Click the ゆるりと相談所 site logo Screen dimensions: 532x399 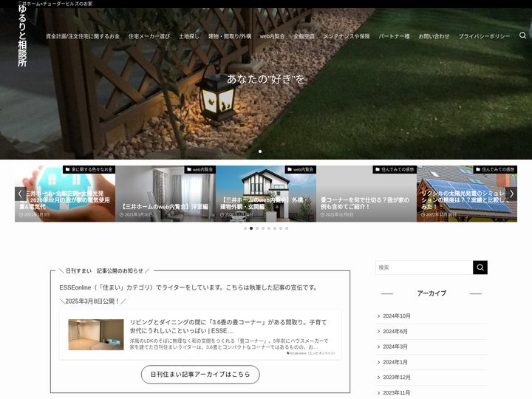[x=22, y=37]
